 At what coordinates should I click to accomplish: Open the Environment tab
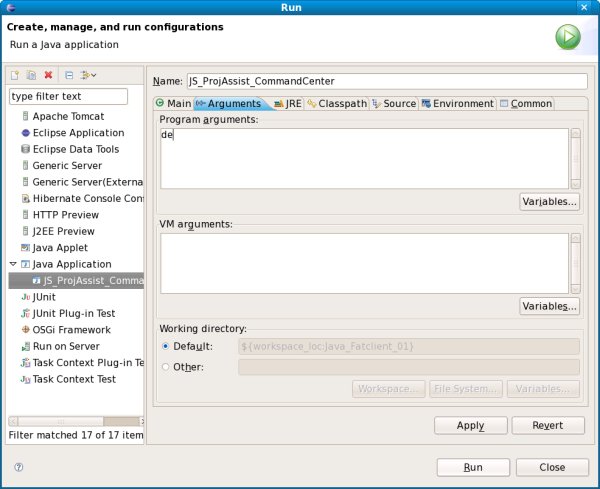coord(457,103)
